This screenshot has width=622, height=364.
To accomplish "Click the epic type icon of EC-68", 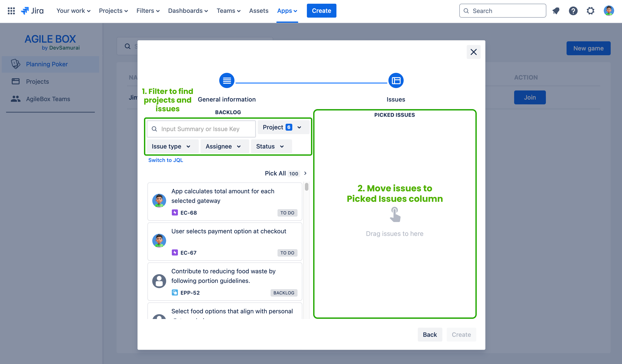I will pos(175,212).
